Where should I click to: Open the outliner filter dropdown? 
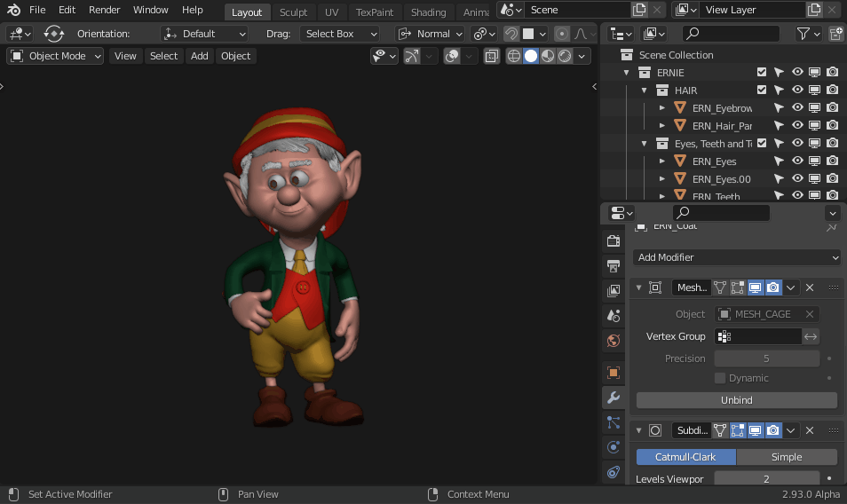tap(808, 34)
